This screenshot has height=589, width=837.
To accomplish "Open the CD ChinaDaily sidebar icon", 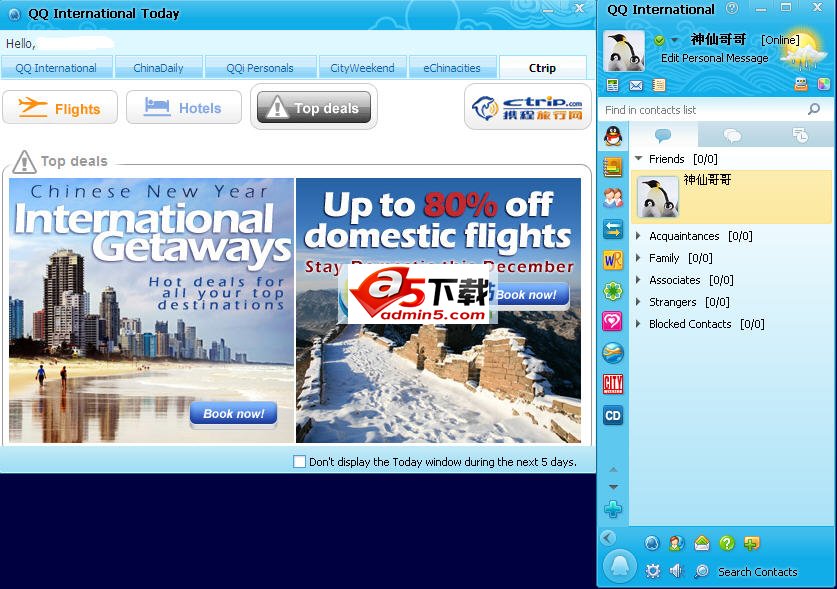I will 613,415.
